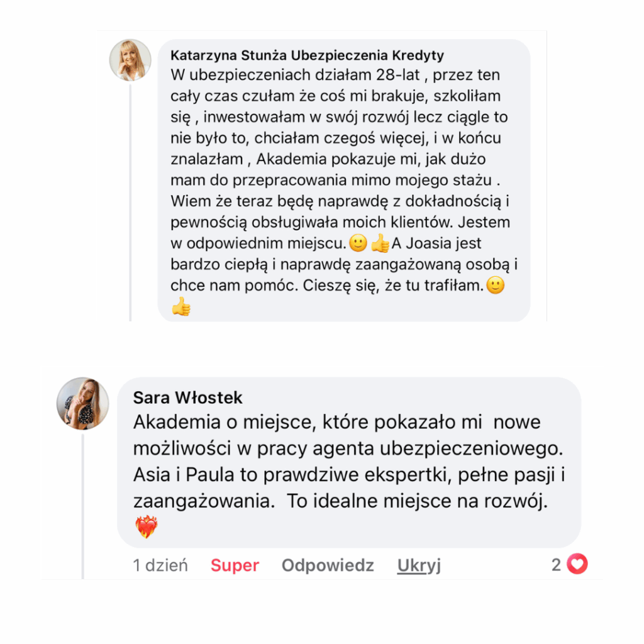This screenshot has width=644, height=644.
Task: View the reaction count '2' list
Action: coord(557,565)
